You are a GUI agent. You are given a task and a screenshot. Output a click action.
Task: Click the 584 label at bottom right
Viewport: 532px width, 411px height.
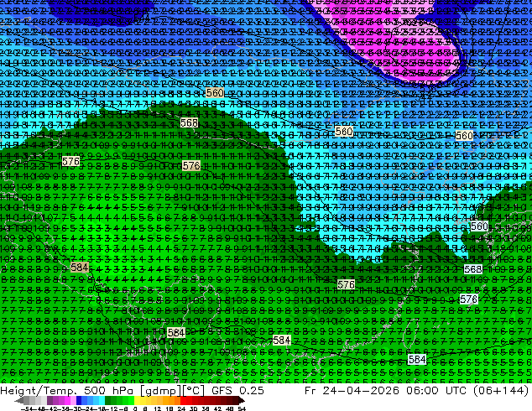pos(417,360)
